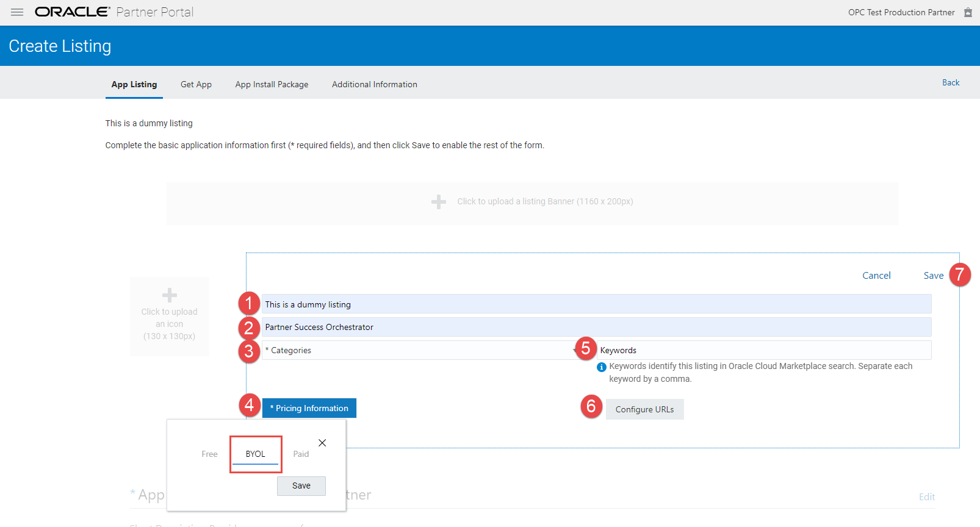
Task: Click Cancel in the listing form
Action: pos(876,276)
